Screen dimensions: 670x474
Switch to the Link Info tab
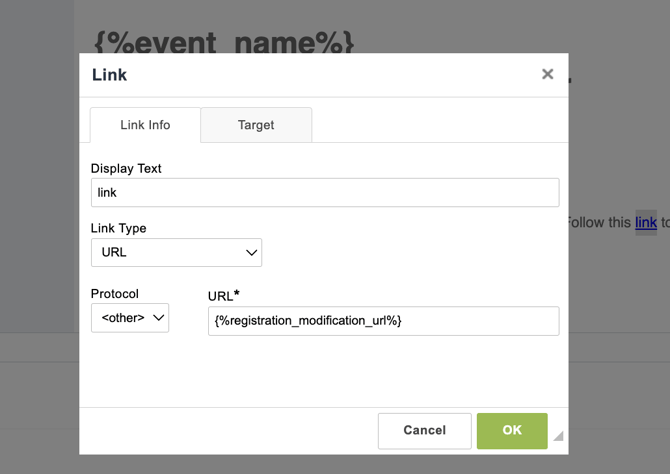145,125
